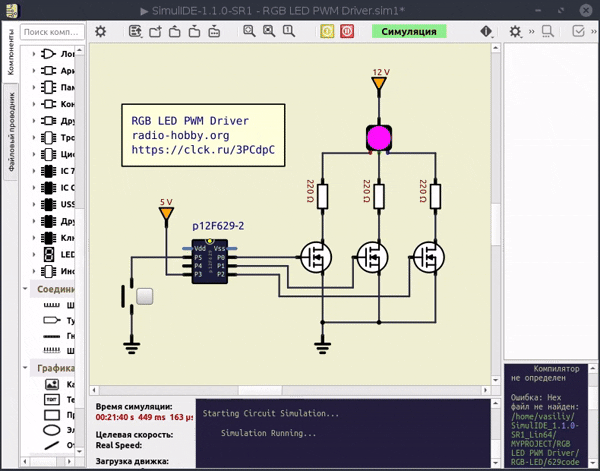The image size is (600, 471).
Task: Expand the Пам category row
Action: 34,87
